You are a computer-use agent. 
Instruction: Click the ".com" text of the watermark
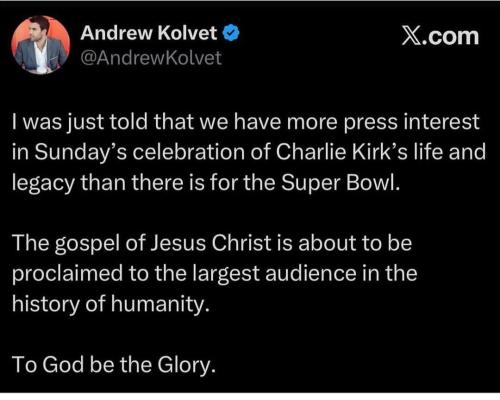point(451,36)
